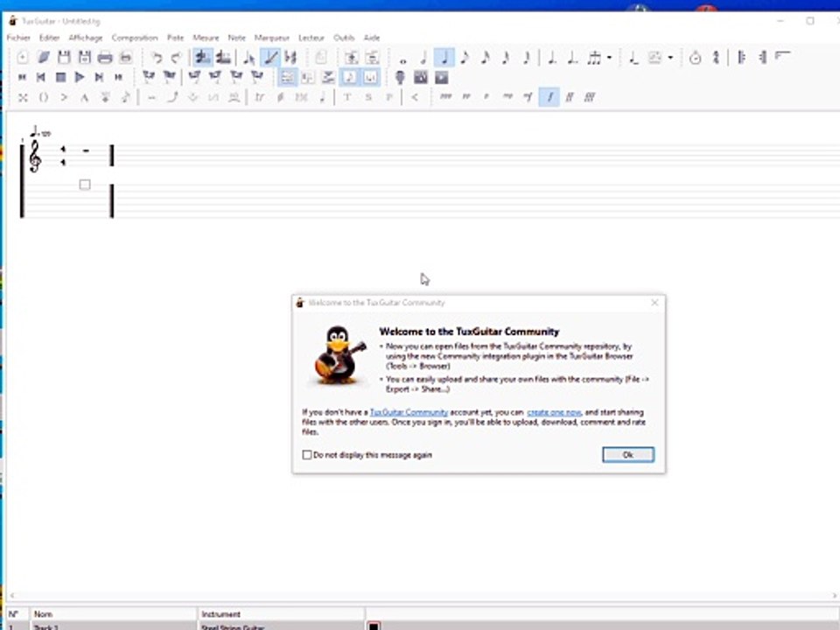Jump to first measure
Viewport: 840px width, 630px height.
(x=23, y=78)
